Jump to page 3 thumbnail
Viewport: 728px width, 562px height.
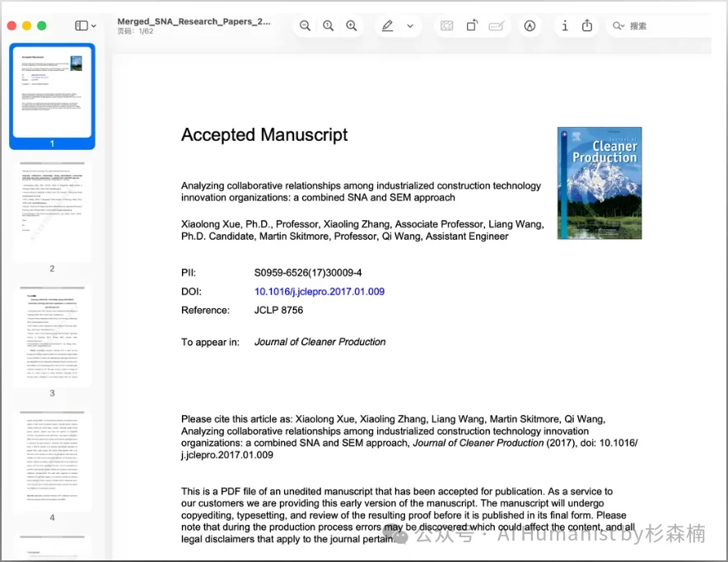(x=52, y=335)
